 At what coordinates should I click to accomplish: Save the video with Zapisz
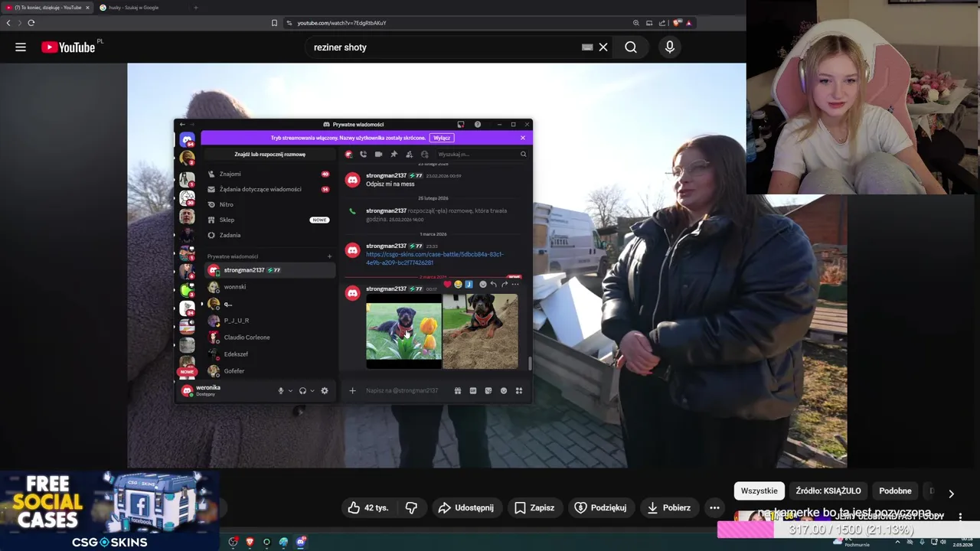534,507
